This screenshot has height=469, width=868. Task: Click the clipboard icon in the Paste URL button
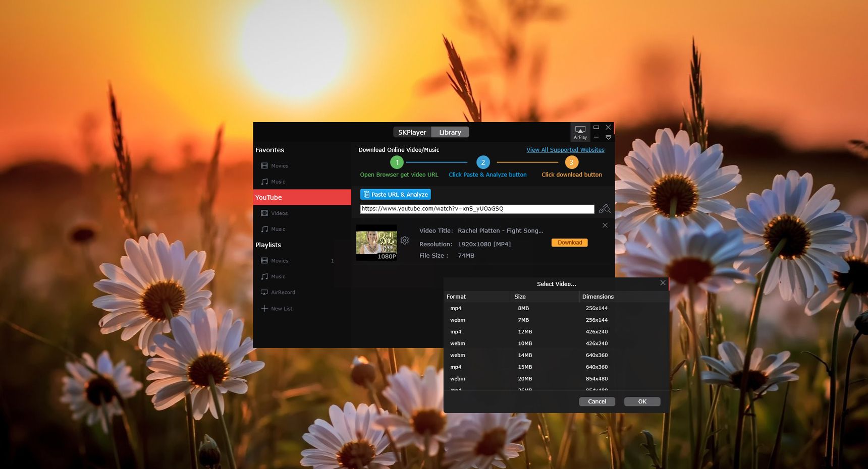point(366,194)
